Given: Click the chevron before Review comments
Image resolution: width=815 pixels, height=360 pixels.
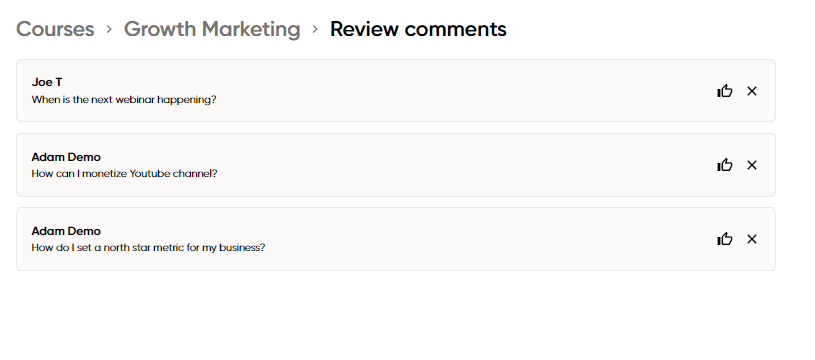Looking at the screenshot, I should tap(315, 30).
